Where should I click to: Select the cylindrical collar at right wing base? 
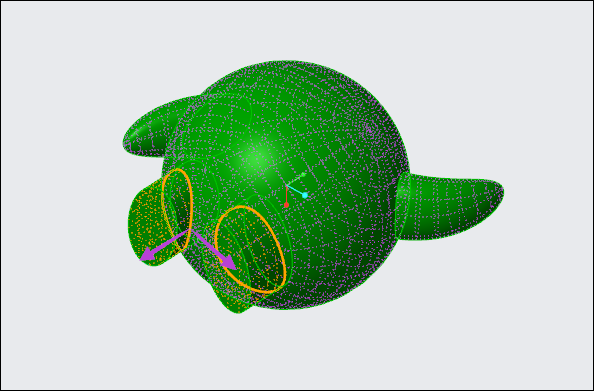[x=403, y=205]
